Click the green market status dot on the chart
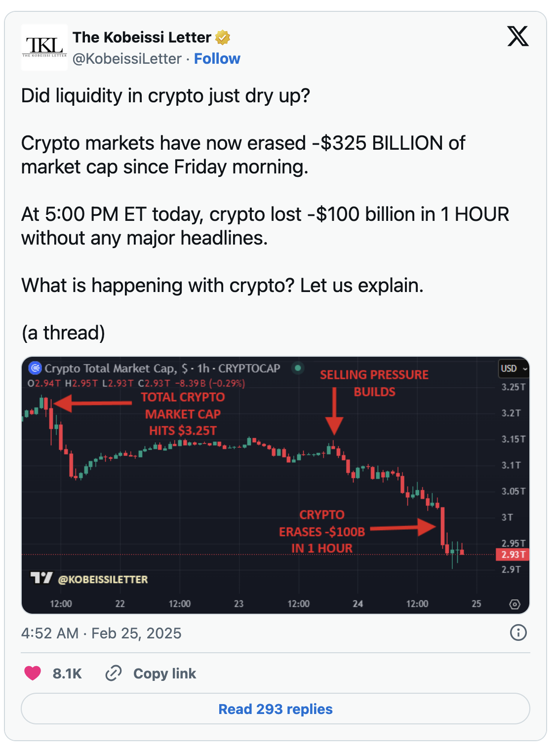556x756 pixels. tap(298, 369)
